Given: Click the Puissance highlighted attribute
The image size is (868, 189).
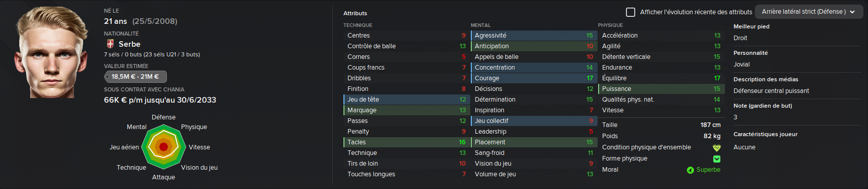Looking at the screenshot, I should pos(661,89).
